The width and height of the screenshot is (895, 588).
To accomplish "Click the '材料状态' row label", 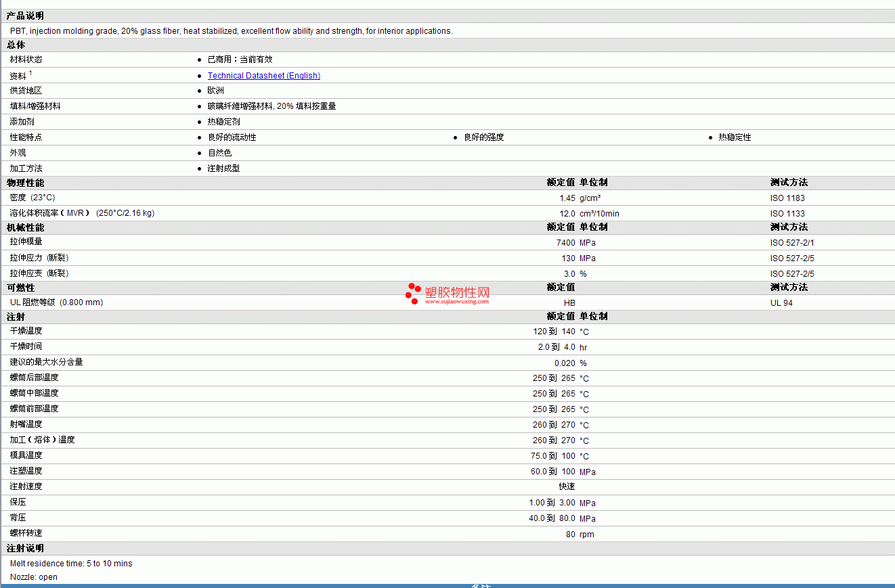I will pyautogui.click(x=26, y=60).
